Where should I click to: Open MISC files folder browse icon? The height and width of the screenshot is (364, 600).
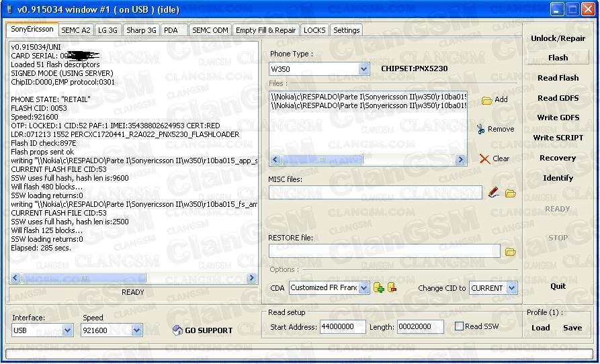pyautogui.click(x=511, y=193)
